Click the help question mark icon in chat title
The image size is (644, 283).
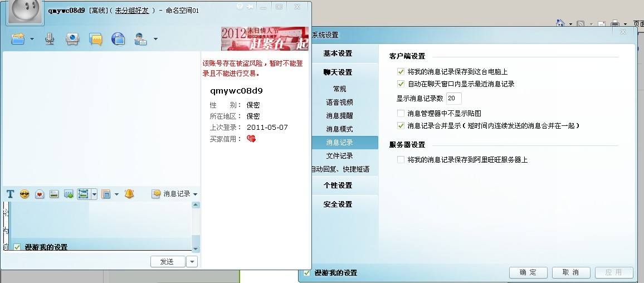point(240,7)
